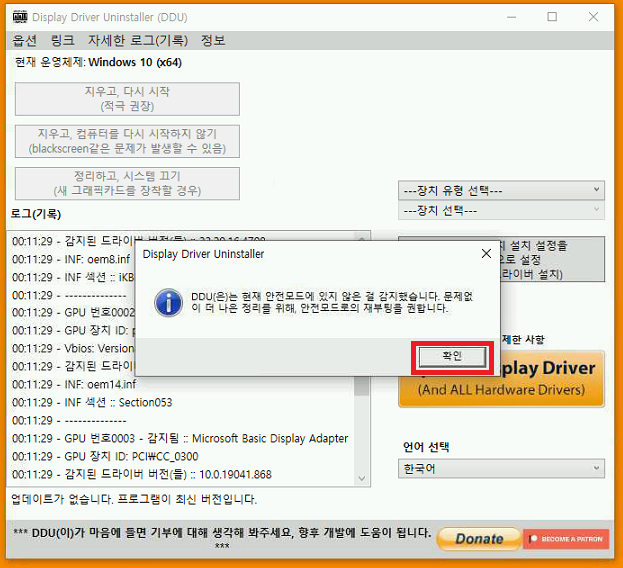Viewport: 623px width, 568px height.
Task: Open the 옵션 menu
Action: point(25,40)
